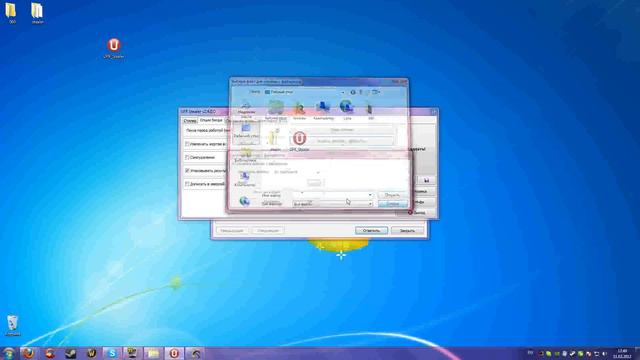Expand the file type filter dropdown

point(370,204)
